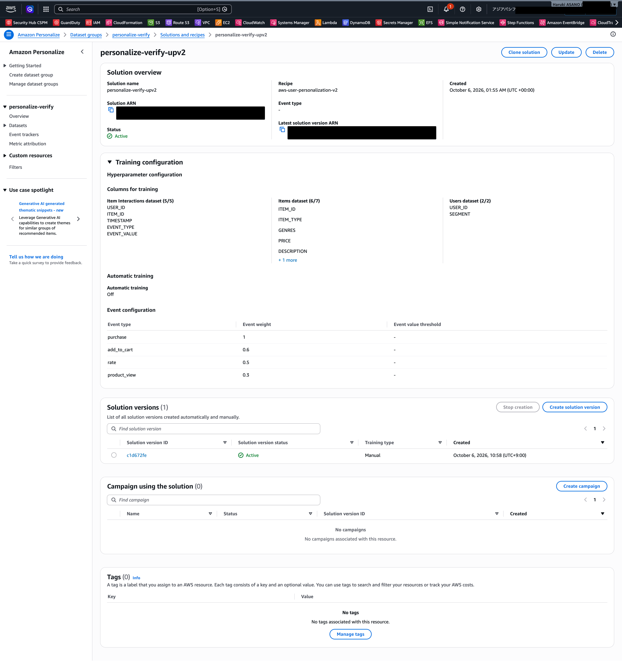Viewport: 622px width, 672px height.
Task: Open the IAM shortcut in favorites bar
Action: (93, 23)
